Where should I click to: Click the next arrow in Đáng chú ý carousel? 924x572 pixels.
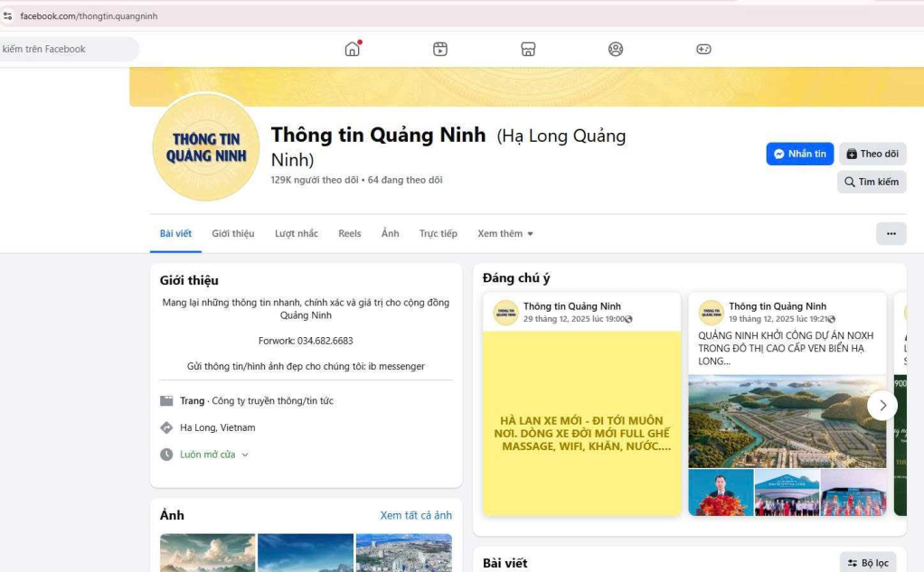pos(882,406)
